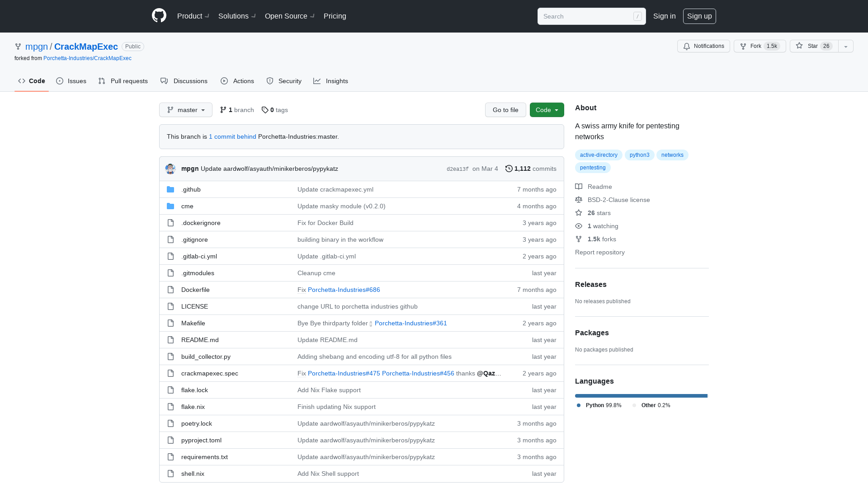The height and width of the screenshot is (488, 868).
Task: Click the Sign up button
Action: pos(699,16)
